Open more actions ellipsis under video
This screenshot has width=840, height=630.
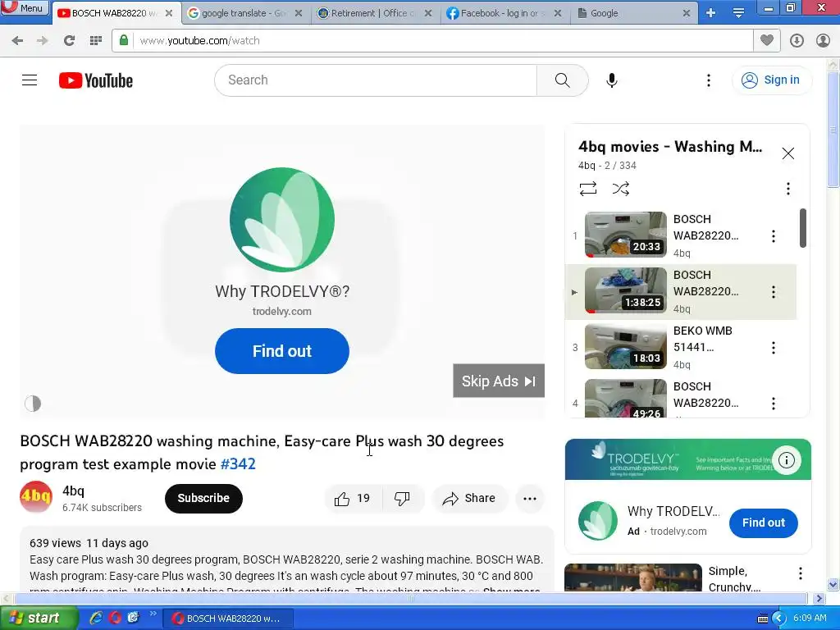[530, 499]
